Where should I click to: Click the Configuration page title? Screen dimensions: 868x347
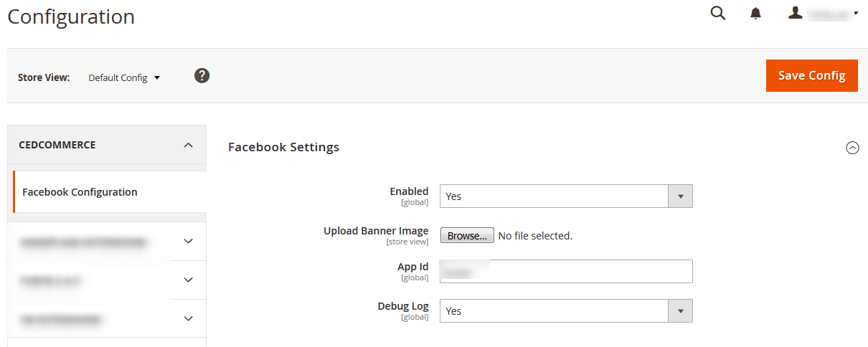(71, 16)
